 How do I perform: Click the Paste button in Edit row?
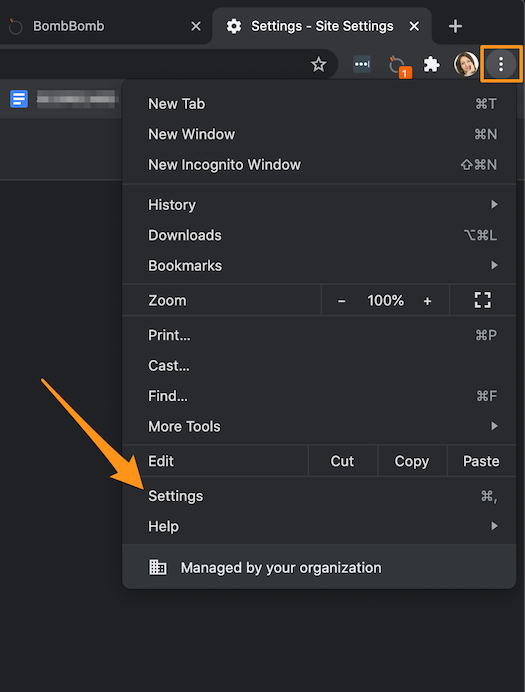[481, 461]
